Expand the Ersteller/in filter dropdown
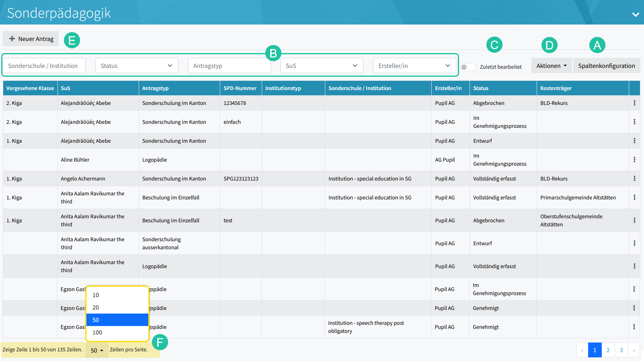644x361 pixels. pos(414,66)
